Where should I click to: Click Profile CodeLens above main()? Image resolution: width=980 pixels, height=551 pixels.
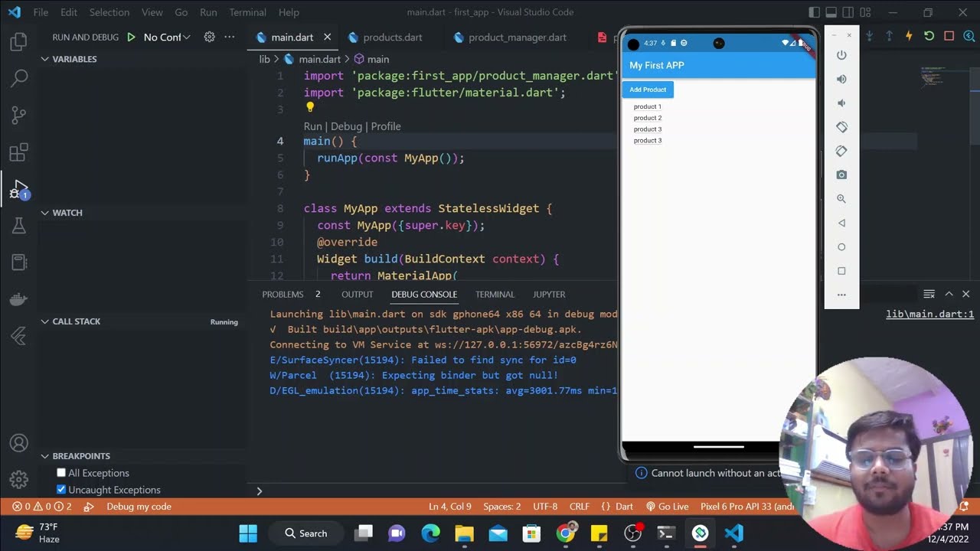386,126
